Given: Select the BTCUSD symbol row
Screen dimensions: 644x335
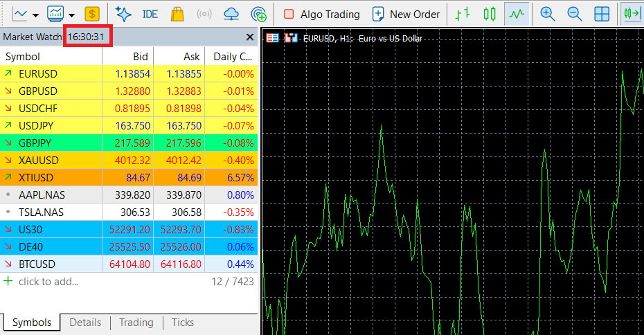Looking at the screenshot, I should click(129, 264).
